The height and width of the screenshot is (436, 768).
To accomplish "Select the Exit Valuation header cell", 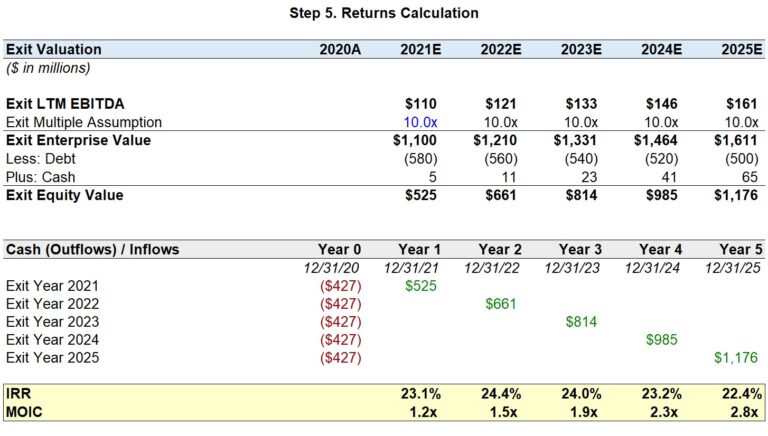I will [53, 48].
